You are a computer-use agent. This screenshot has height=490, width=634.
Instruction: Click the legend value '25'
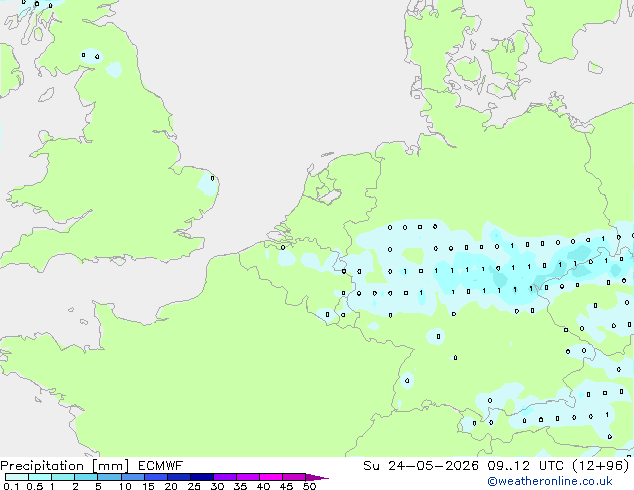click(194, 486)
